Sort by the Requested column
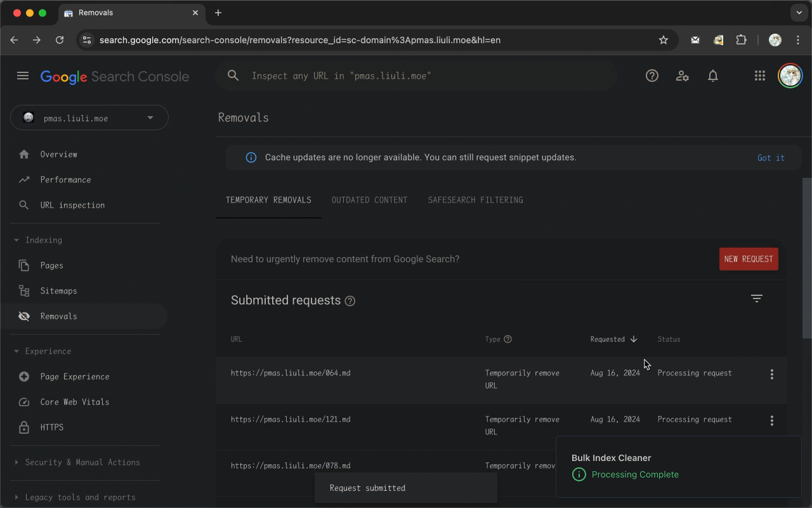This screenshot has width=812, height=508. pos(613,339)
